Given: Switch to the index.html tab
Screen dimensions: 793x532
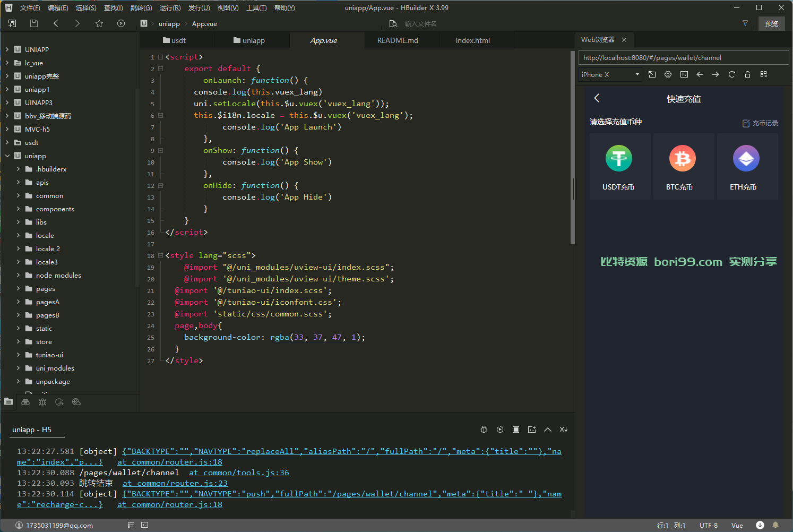Looking at the screenshot, I should coord(472,40).
